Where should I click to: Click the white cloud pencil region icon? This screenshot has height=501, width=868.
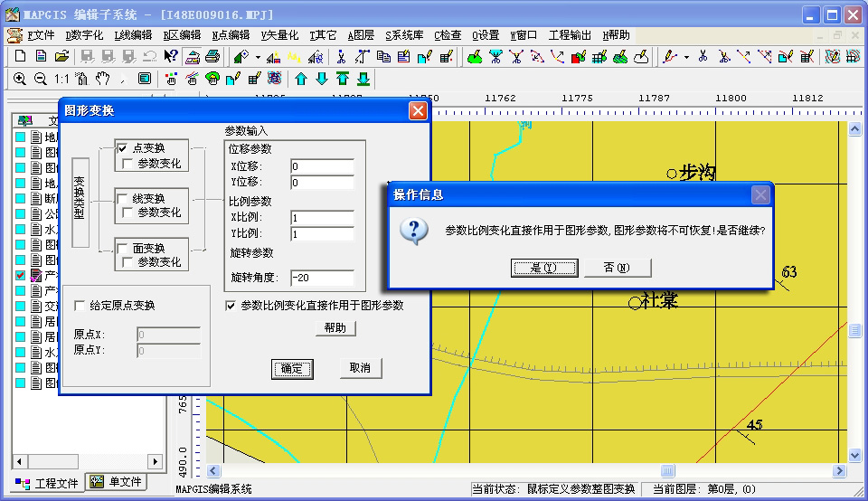pyautogui.click(x=641, y=56)
